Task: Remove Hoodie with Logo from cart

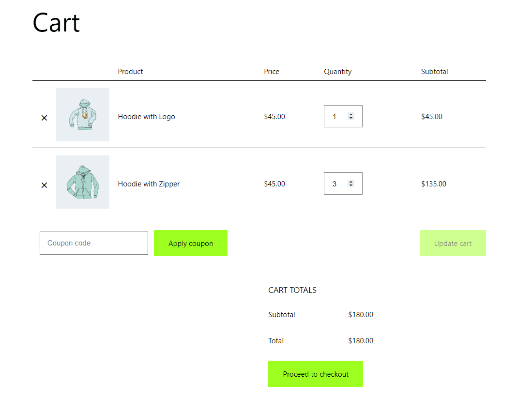Action: point(44,117)
